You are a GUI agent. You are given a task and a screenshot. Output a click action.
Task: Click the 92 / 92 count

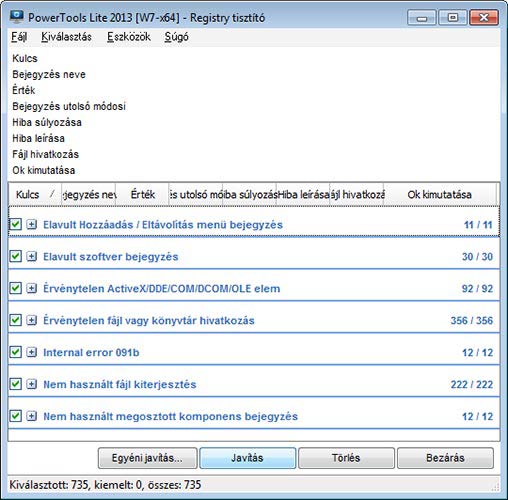click(x=477, y=289)
